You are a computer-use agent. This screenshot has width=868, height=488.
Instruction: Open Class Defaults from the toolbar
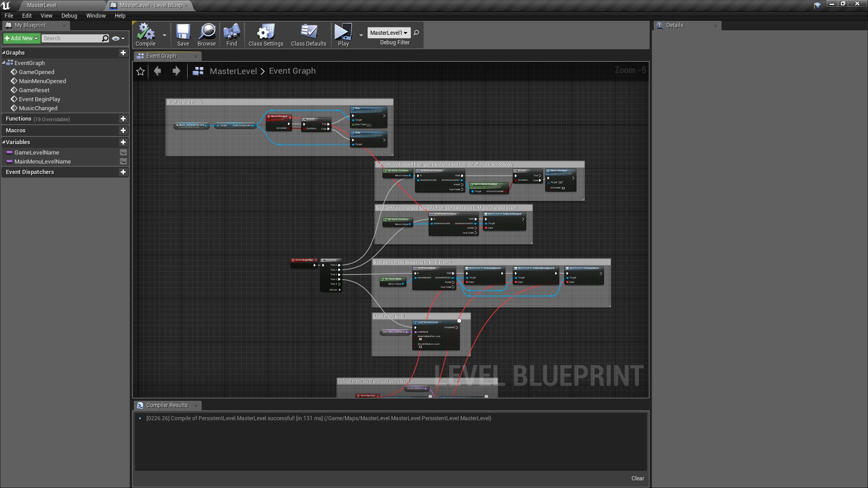pyautogui.click(x=308, y=32)
